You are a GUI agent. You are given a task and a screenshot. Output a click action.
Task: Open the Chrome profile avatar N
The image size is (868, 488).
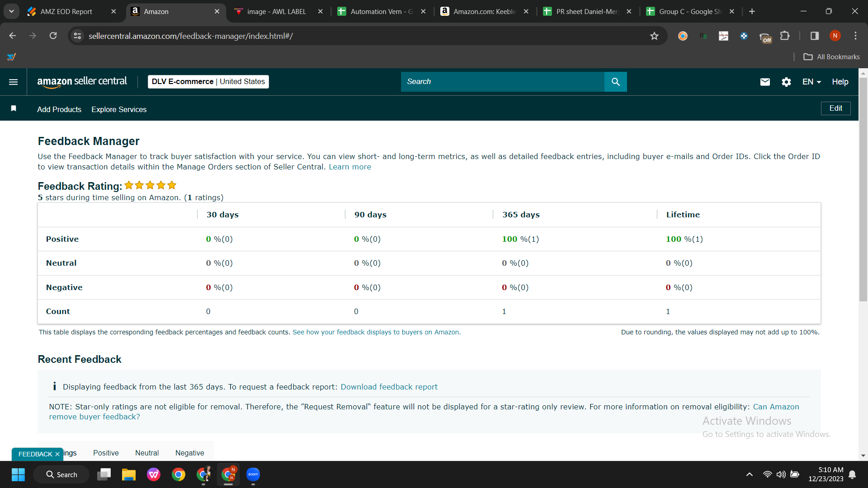pos(835,36)
